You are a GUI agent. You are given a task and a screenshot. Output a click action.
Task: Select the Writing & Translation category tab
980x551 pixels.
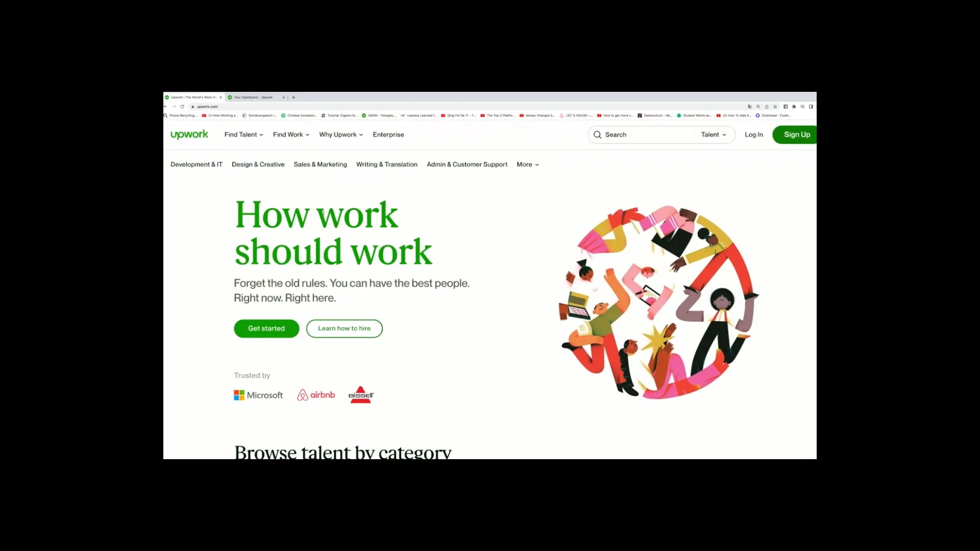[x=386, y=164]
